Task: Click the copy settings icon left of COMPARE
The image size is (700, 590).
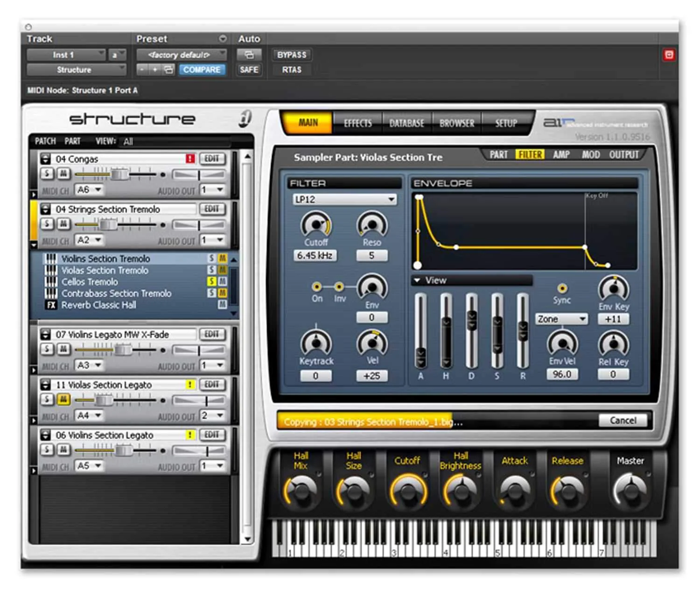Action: pos(168,70)
